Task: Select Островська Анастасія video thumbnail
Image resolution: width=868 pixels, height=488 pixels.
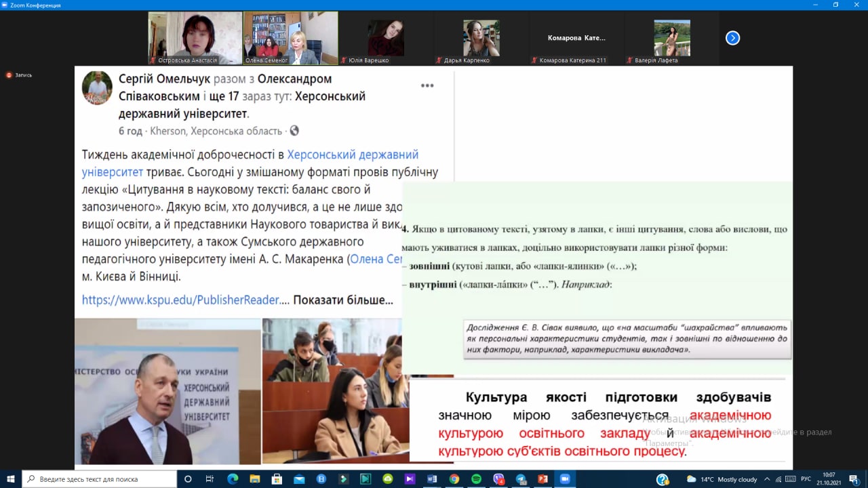Action: 195,38
